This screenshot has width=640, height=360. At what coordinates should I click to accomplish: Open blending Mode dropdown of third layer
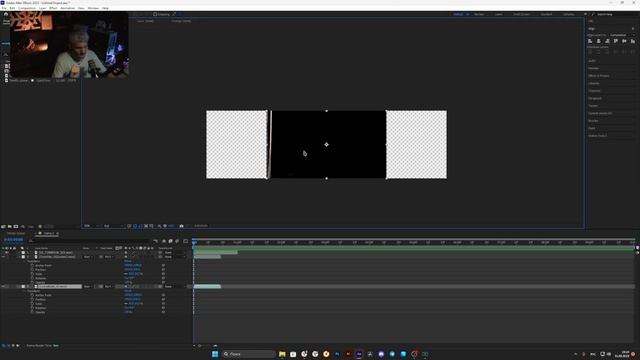click(87, 287)
